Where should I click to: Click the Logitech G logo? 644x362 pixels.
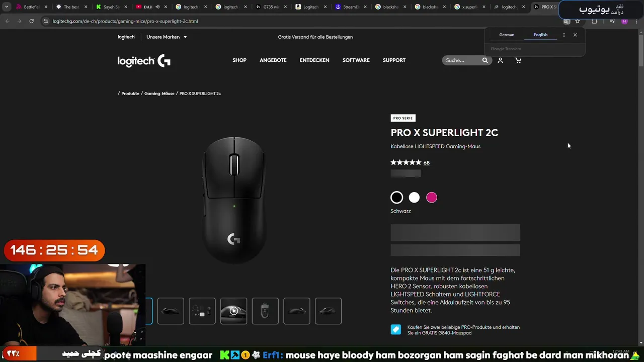pyautogui.click(x=144, y=61)
